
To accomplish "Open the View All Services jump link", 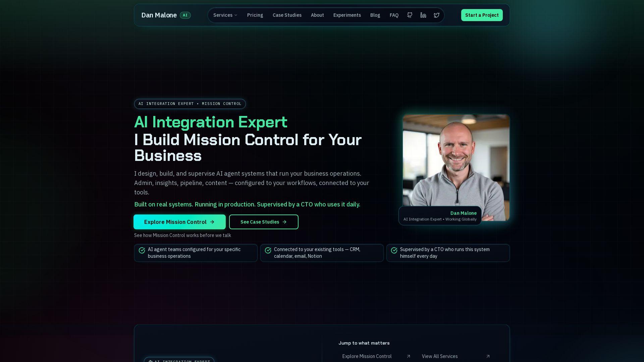I will pyautogui.click(x=456, y=356).
